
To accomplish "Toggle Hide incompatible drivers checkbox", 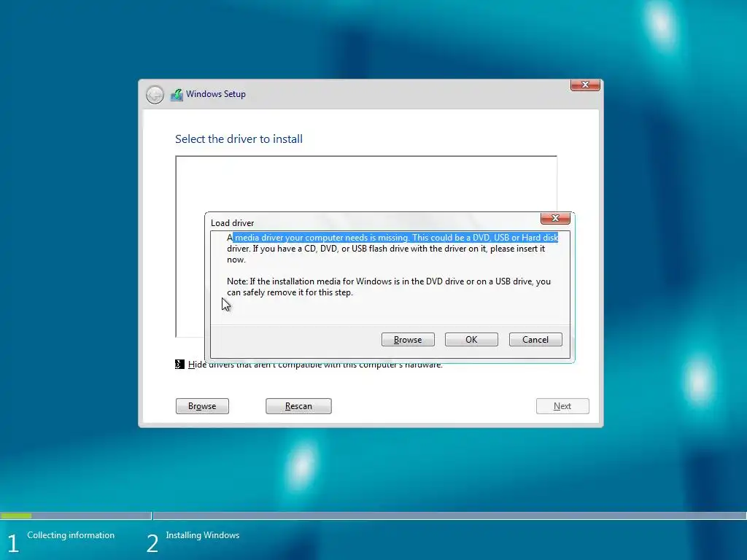I will coord(179,365).
